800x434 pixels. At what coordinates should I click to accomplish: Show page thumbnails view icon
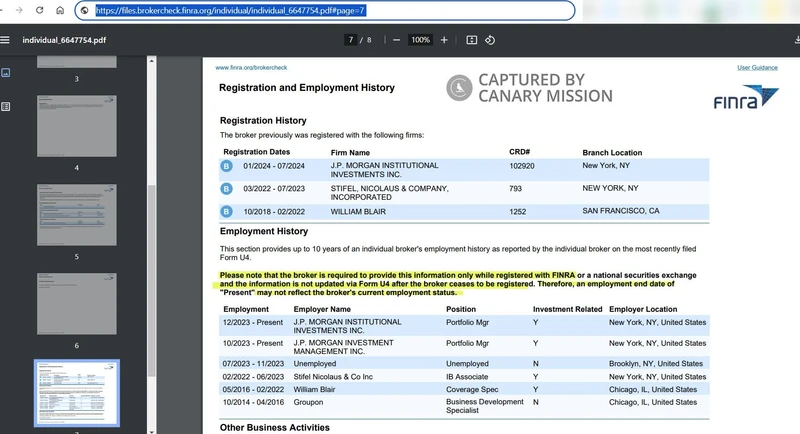(6, 73)
